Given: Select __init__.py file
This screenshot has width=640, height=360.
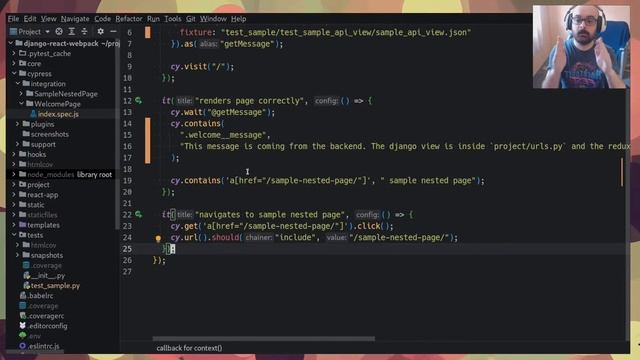Looking at the screenshot, I should coord(48,276).
